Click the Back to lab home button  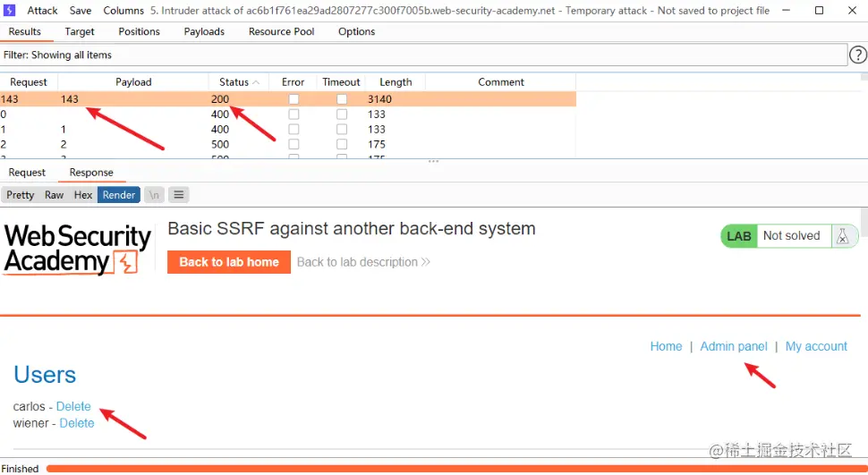pyautogui.click(x=229, y=262)
